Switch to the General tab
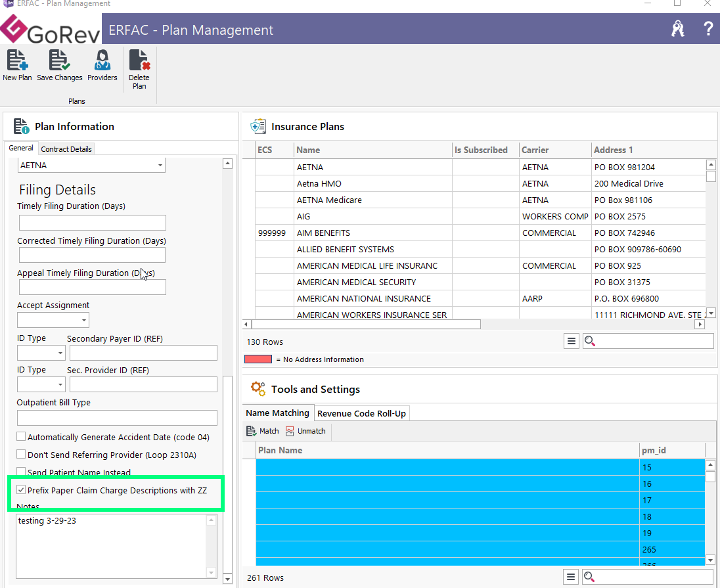Image resolution: width=720 pixels, height=588 pixels. click(21, 148)
